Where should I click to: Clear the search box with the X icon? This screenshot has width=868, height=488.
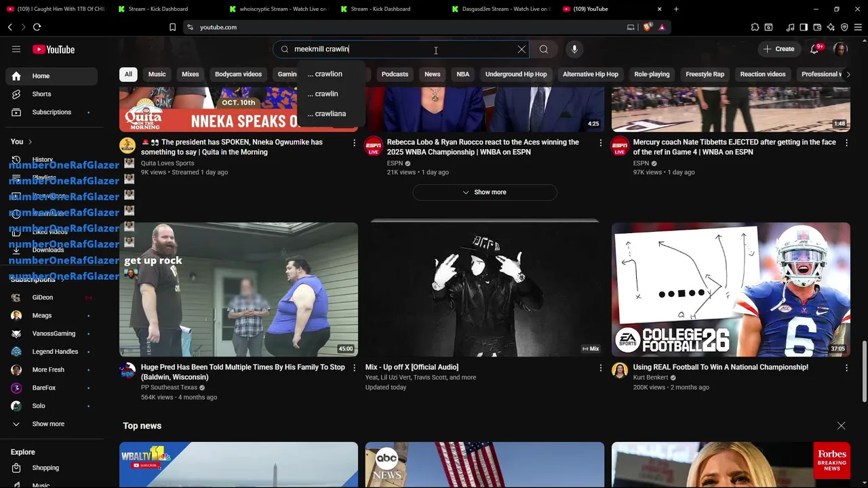[521, 49]
